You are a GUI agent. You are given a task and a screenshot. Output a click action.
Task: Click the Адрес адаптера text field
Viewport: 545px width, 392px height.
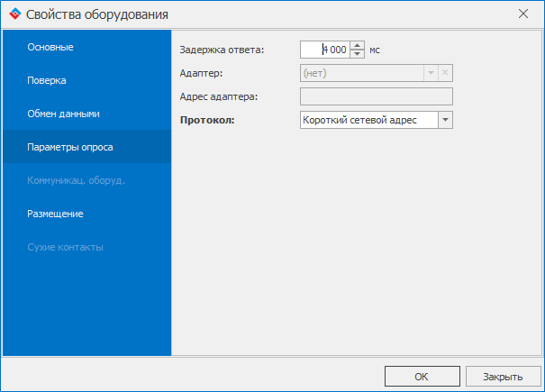click(x=377, y=96)
